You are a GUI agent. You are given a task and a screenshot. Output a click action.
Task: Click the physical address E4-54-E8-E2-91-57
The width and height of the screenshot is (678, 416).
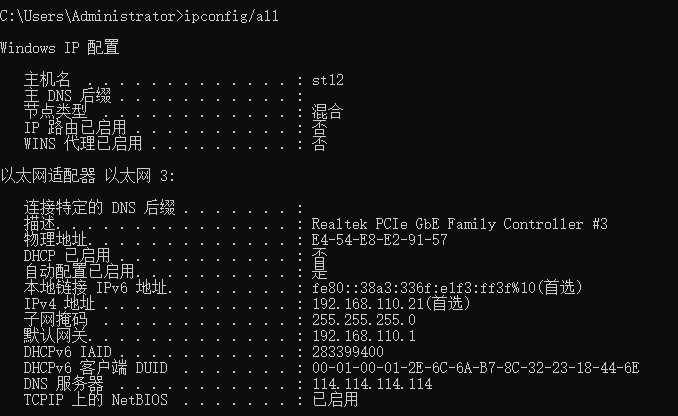[x=379, y=240]
